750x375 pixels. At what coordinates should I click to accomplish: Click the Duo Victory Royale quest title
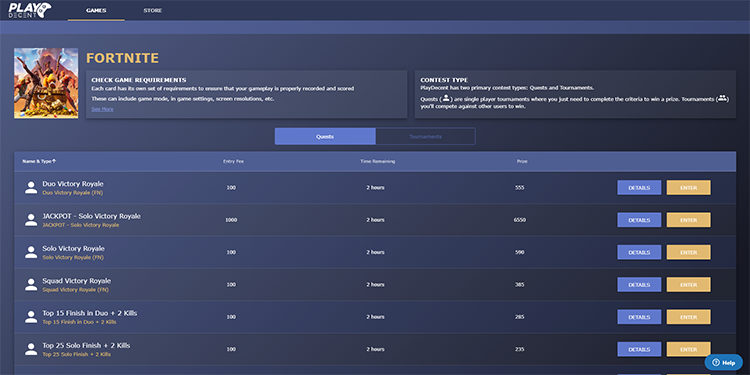73,184
